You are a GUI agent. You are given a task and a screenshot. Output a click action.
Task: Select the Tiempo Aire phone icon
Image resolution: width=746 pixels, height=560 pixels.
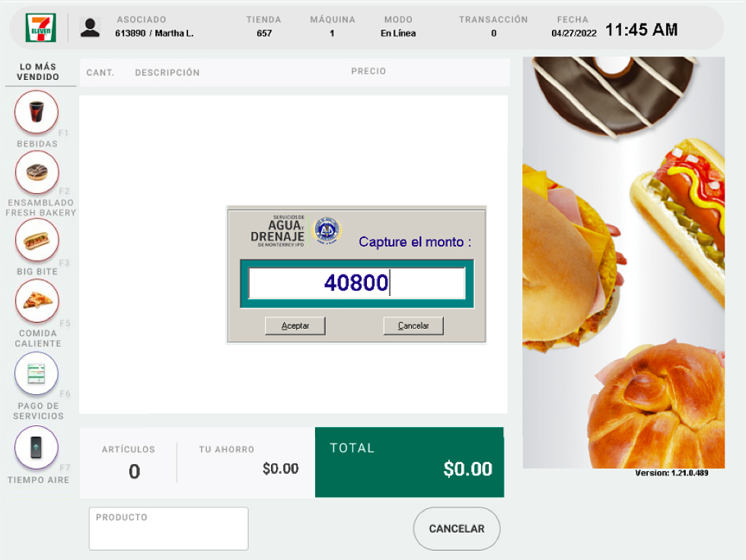[37, 447]
